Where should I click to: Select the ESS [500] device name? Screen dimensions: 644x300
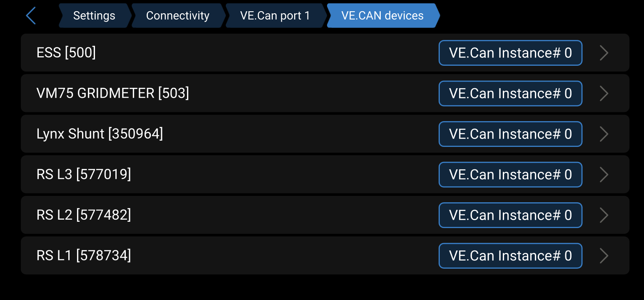(66, 53)
